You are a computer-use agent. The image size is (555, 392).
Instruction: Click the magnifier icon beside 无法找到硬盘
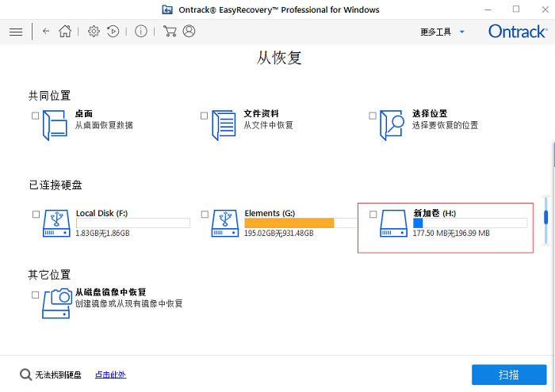(25, 375)
